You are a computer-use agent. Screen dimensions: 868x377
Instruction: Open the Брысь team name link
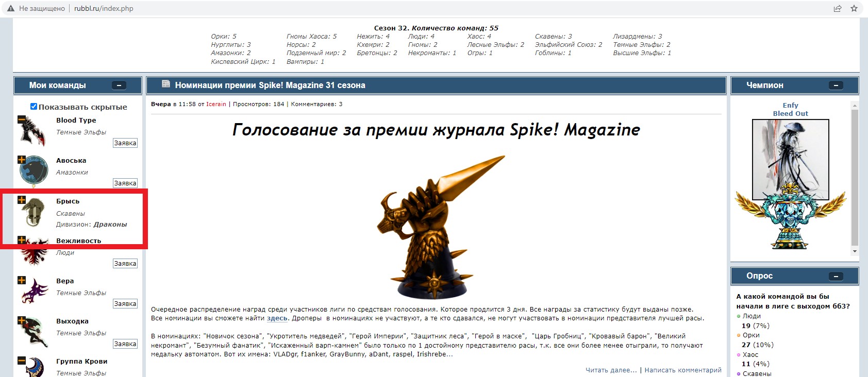click(x=68, y=201)
